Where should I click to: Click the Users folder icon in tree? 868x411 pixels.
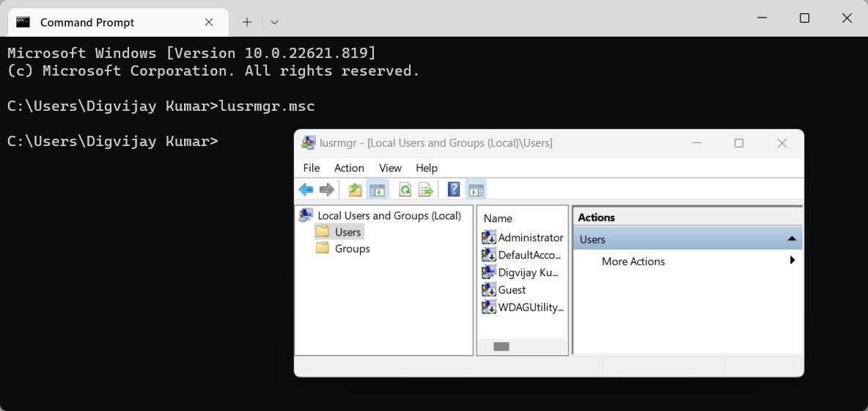[322, 231]
